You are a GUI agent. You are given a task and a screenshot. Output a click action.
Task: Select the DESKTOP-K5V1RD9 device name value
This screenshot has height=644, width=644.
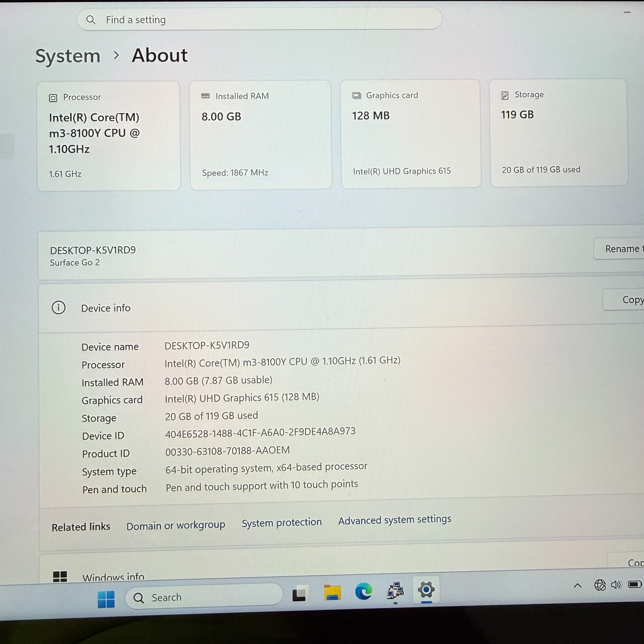(207, 345)
